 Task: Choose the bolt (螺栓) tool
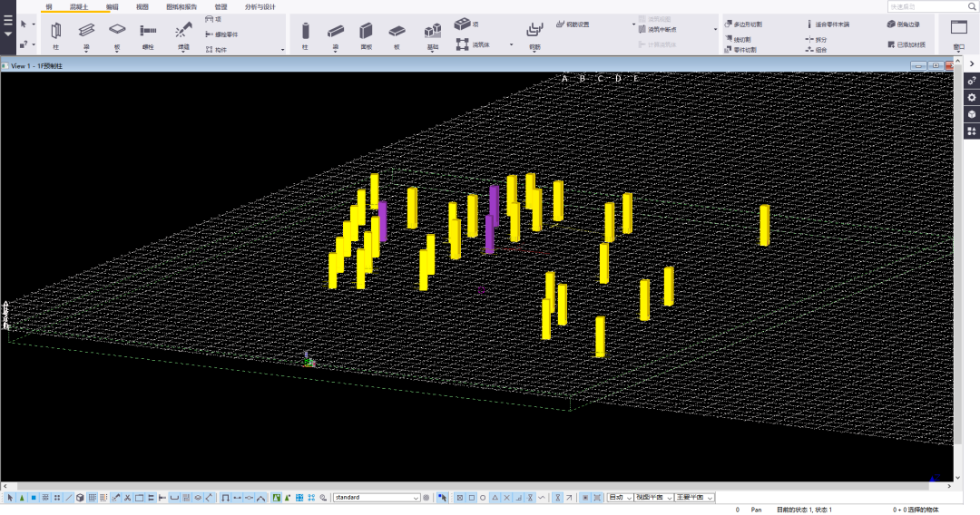tap(148, 31)
